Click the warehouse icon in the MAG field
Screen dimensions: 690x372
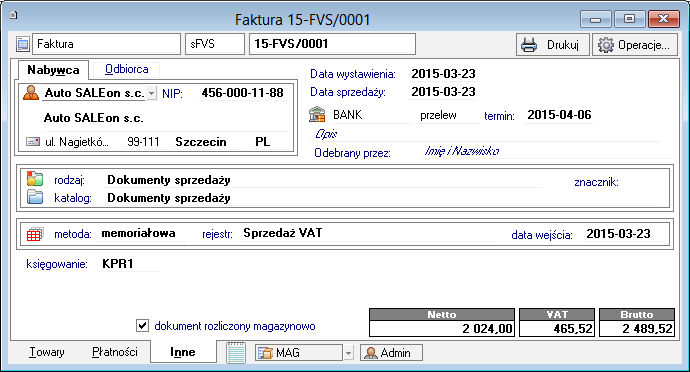pos(265,353)
